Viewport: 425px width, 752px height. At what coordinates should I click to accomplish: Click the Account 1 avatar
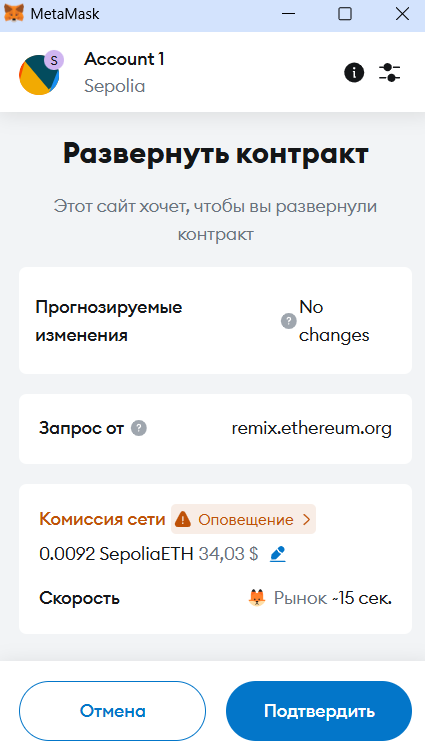pyautogui.click(x=39, y=75)
